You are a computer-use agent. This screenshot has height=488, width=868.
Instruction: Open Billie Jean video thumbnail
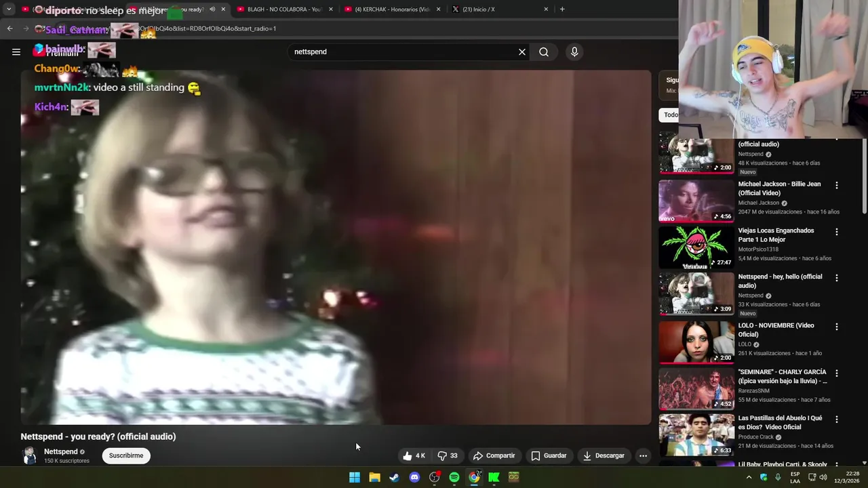coord(696,201)
